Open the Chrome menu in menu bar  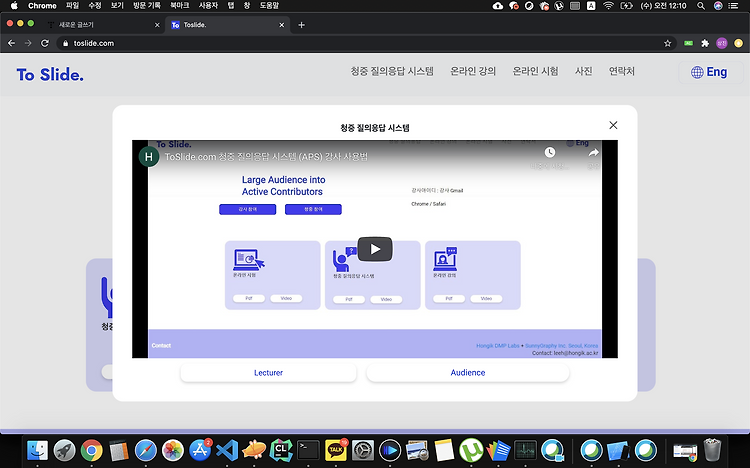(x=42, y=6)
